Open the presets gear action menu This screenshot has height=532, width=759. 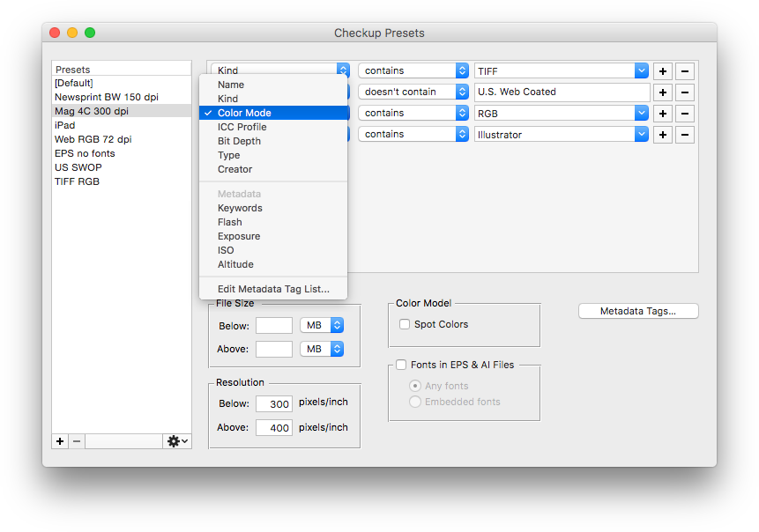tap(177, 441)
